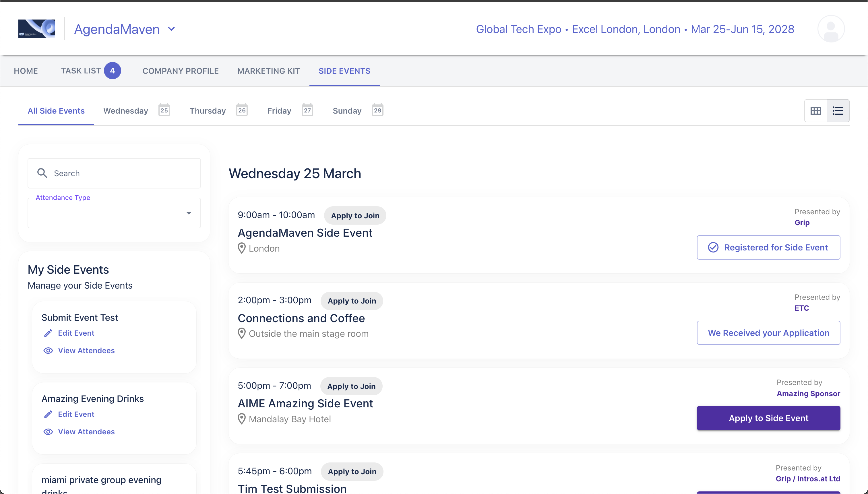Screen dimensions: 868x494
Task: Click pencil icon for Submit Event Test
Action: pos(48,333)
